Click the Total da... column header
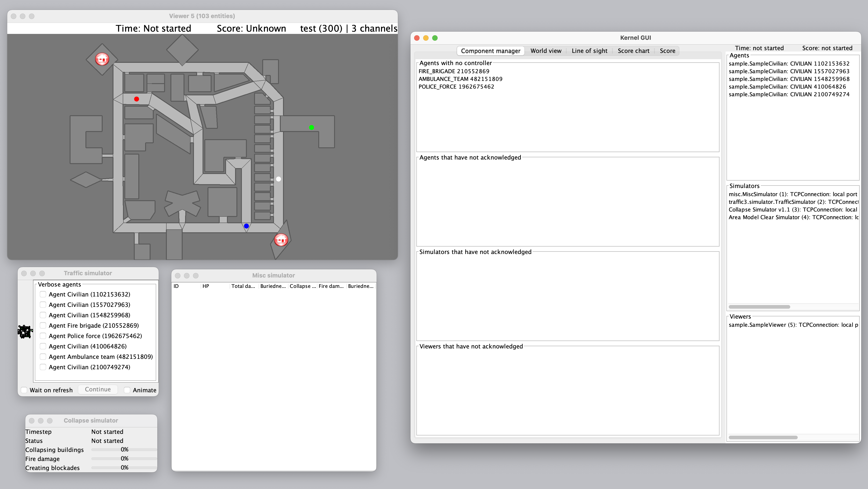The height and width of the screenshot is (489, 868). coord(244,286)
